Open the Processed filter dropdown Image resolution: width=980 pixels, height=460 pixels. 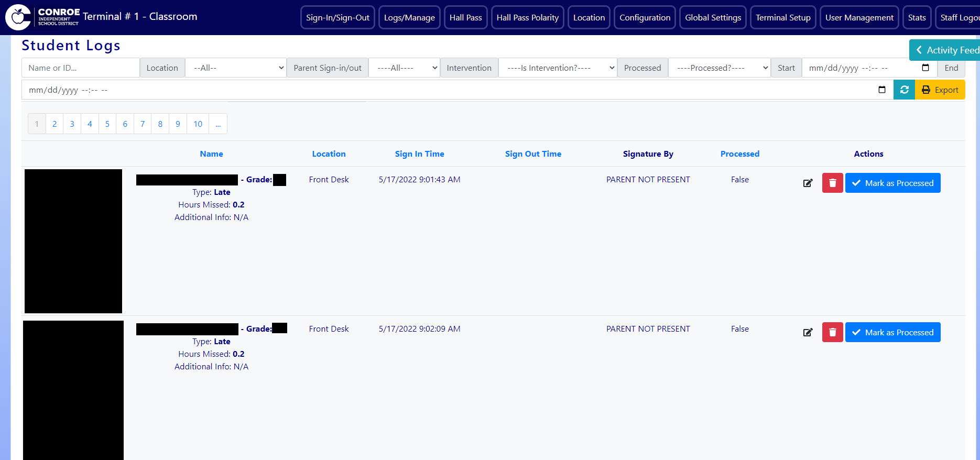(x=719, y=68)
